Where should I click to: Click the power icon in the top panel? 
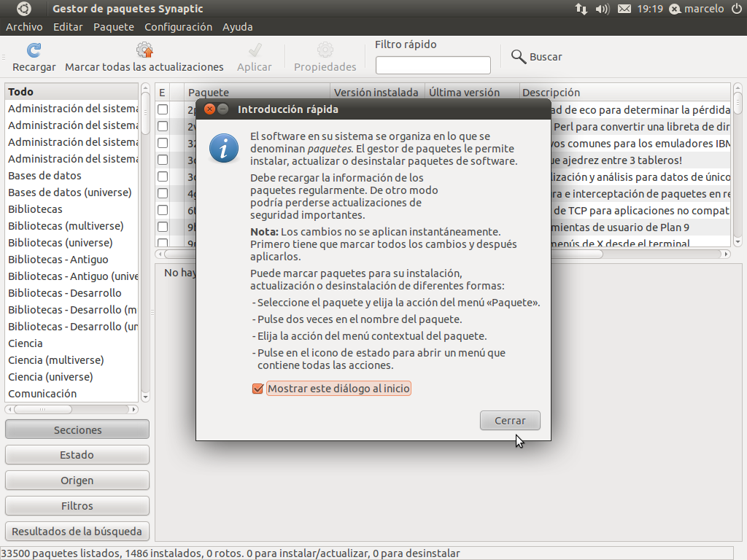[x=737, y=9]
